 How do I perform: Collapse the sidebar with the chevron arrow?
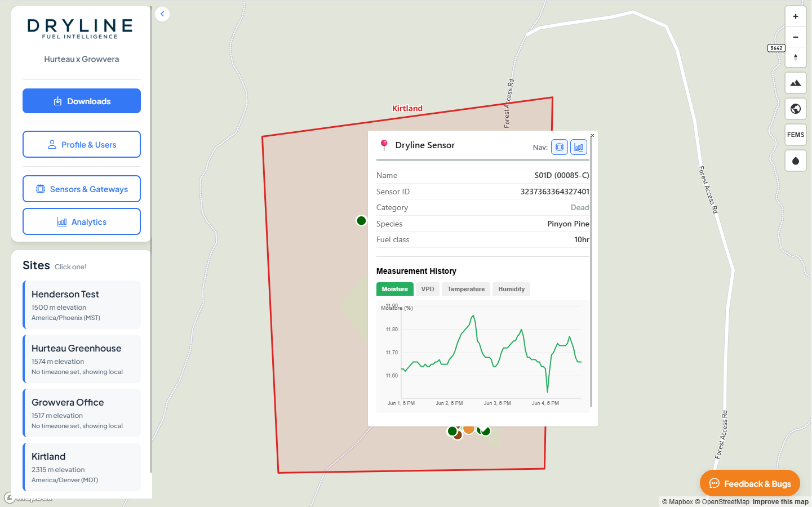click(162, 14)
